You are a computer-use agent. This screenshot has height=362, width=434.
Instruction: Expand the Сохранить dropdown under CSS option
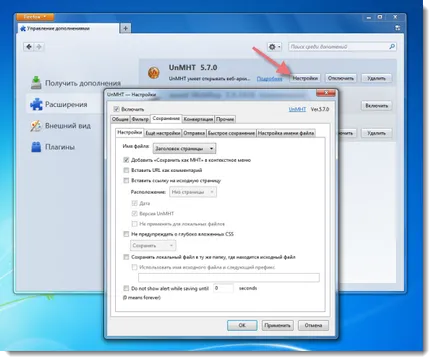(153, 246)
